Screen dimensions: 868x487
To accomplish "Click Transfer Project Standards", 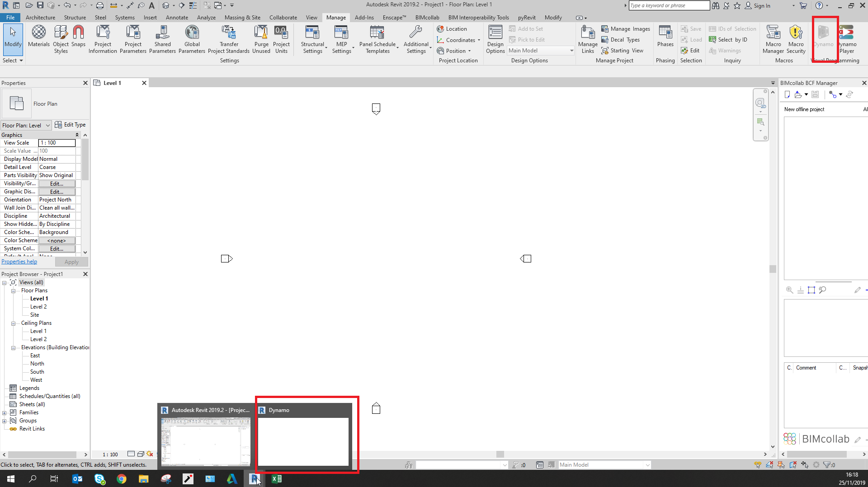I will coord(229,39).
